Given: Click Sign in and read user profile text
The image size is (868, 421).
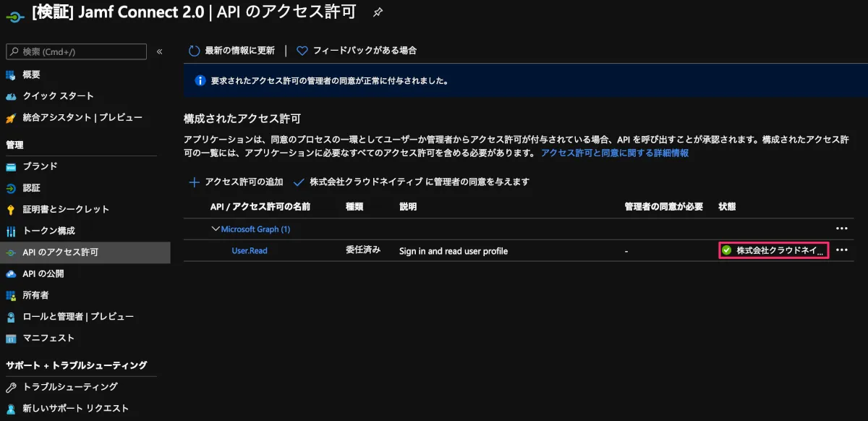Looking at the screenshot, I should 454,251.
